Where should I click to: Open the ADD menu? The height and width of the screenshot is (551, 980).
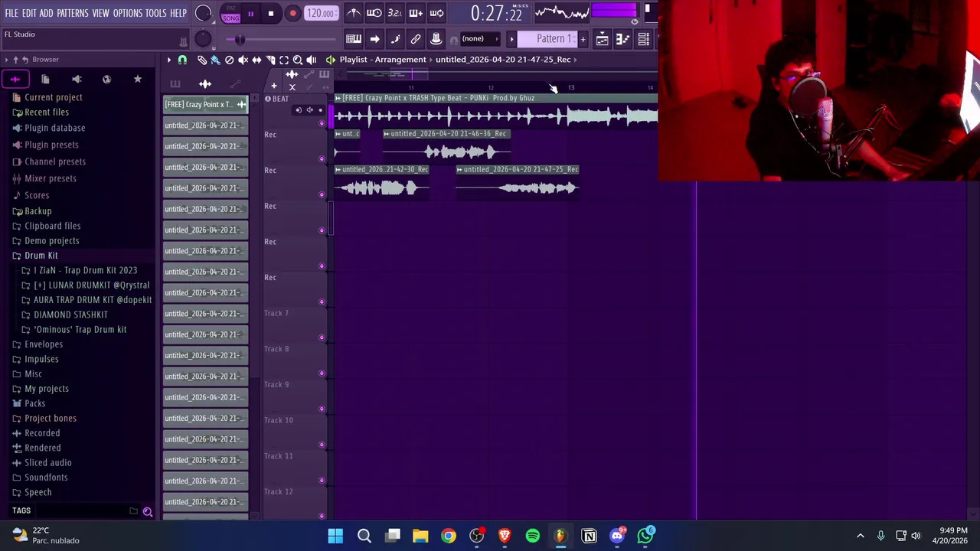(47, 14)
